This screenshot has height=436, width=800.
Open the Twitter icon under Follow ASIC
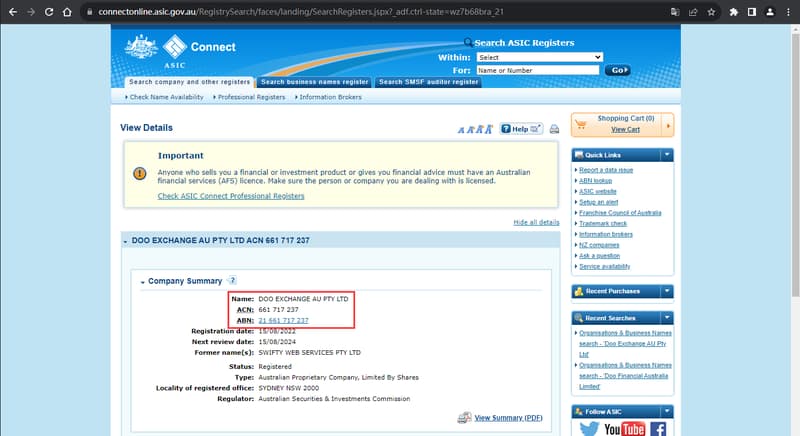coord(589,428)
